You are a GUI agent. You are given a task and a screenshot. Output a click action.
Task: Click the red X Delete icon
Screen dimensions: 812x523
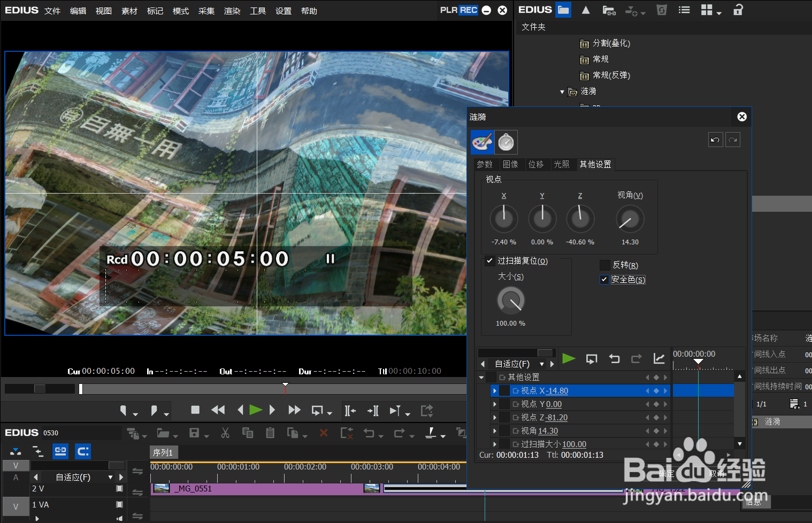pyautogui.click(x=324, y=433)
